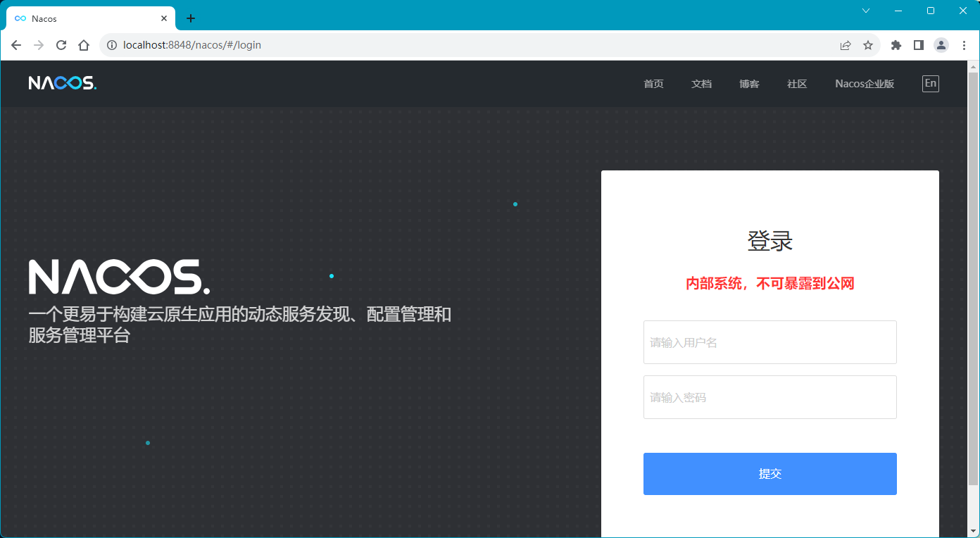Reload the Nacos login page
This screenshot has width=980, height=538.
(x=61, y=45)
